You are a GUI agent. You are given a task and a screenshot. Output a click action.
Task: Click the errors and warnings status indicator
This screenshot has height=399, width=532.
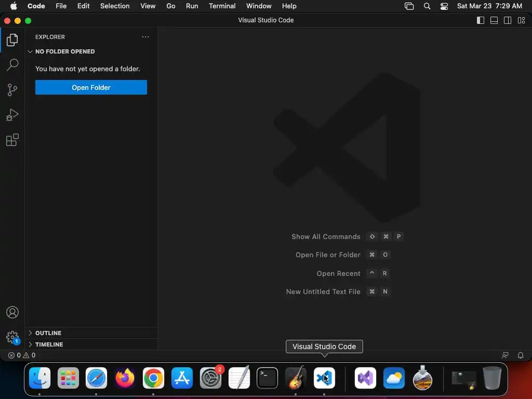[x=22, y=355]
